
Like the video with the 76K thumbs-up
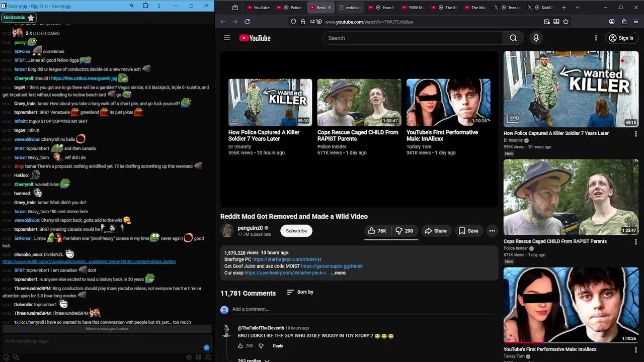tap(377, 231)
